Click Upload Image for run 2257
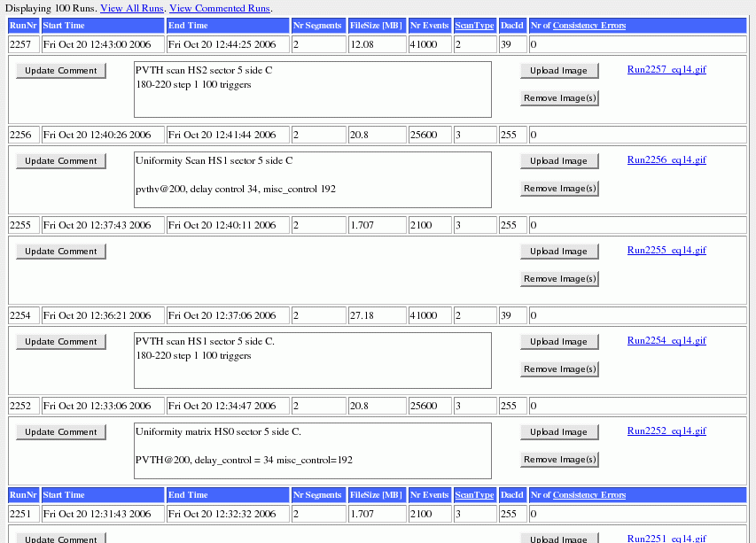 click(559, 70)
